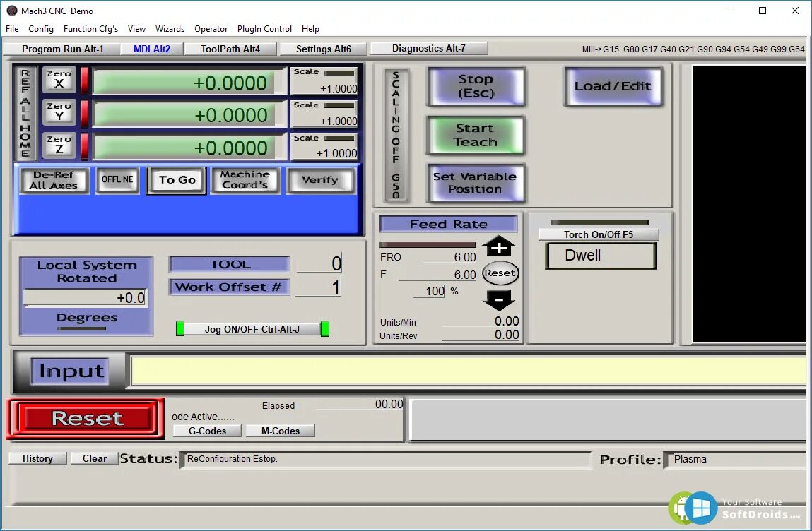Click the Stop (Esc) button
The image size is (812, 531).
point(476,86)
